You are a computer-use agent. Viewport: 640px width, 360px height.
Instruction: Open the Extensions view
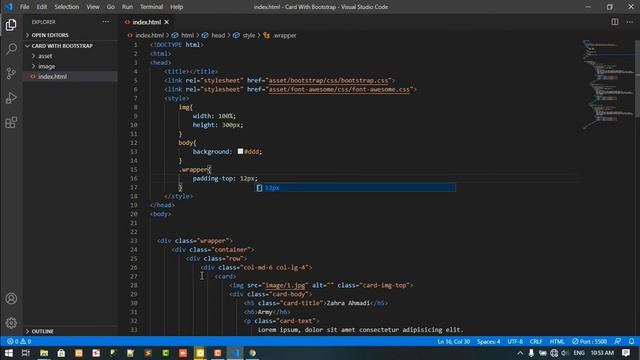pos(11,122)
